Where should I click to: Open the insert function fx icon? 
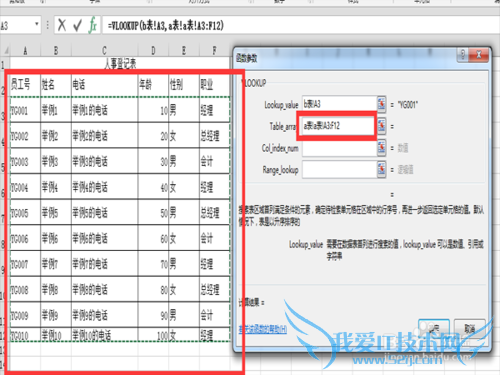coord(93,25)
